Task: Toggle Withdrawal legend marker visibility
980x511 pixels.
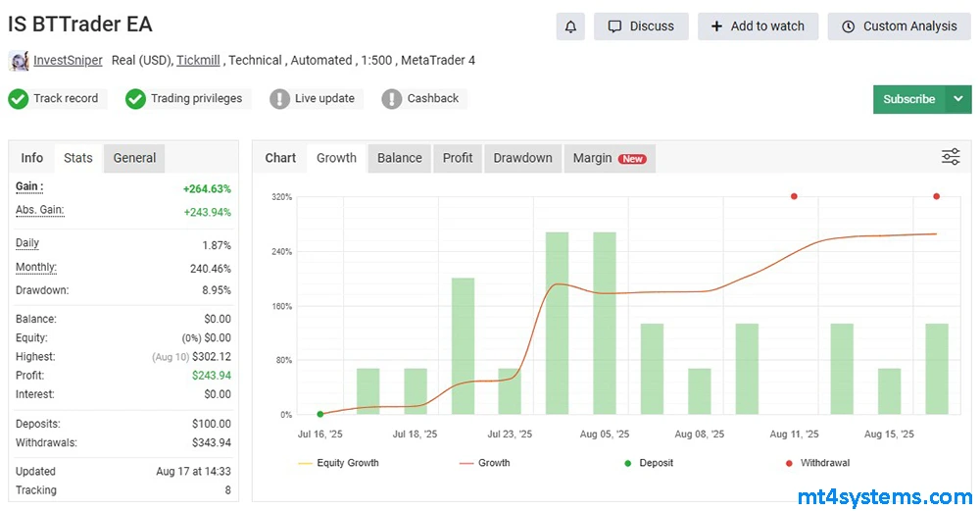Action: point(816,463)
